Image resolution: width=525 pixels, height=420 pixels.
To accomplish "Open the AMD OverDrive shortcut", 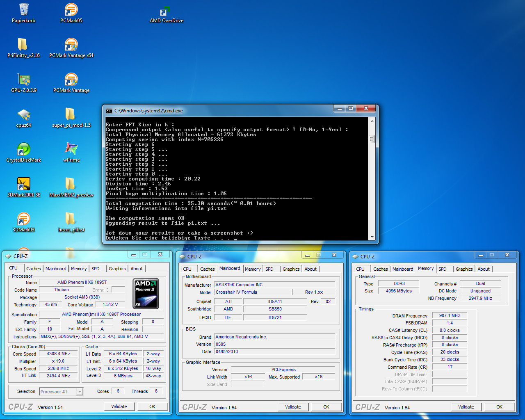I will [x=167, y=14].
